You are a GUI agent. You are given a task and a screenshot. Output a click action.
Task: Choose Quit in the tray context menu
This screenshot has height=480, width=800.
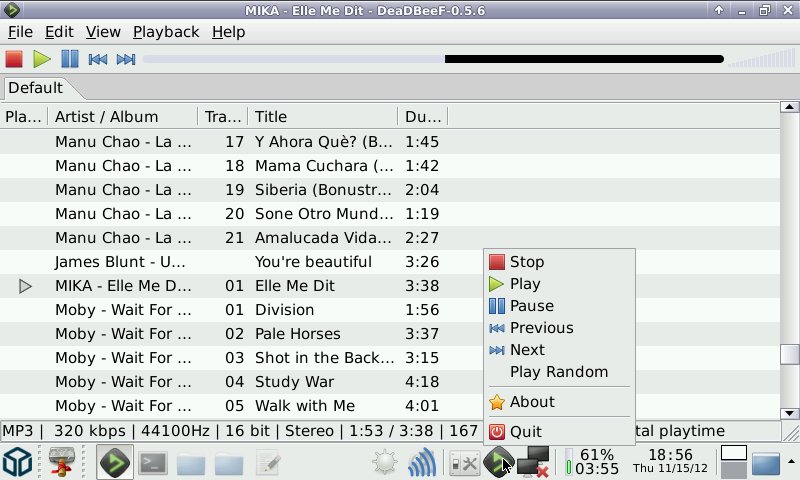tap(559, 432)
